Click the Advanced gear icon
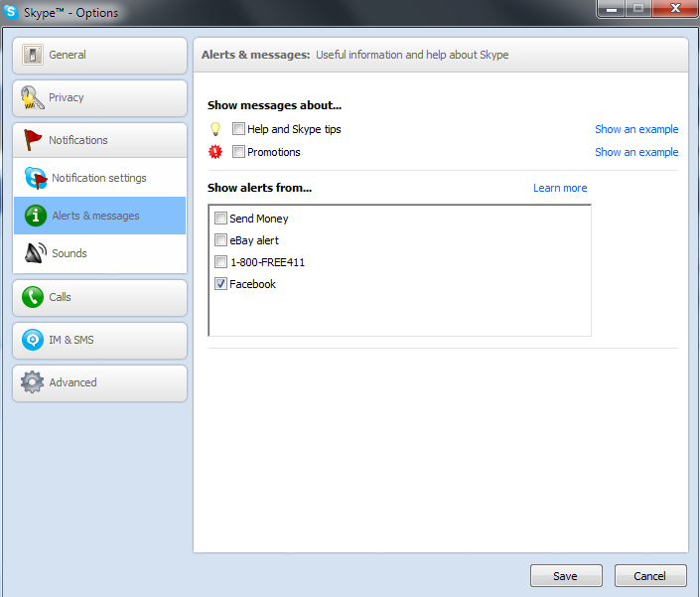Image resolution: width=700 pixels, height=597 pixels. coord(32,382)
